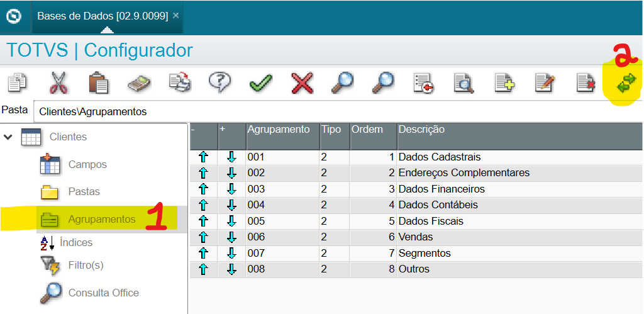This screenshot has height=314, width=644.
Task: Click the Cut scissors icon
Action: (x=58, y=82)
